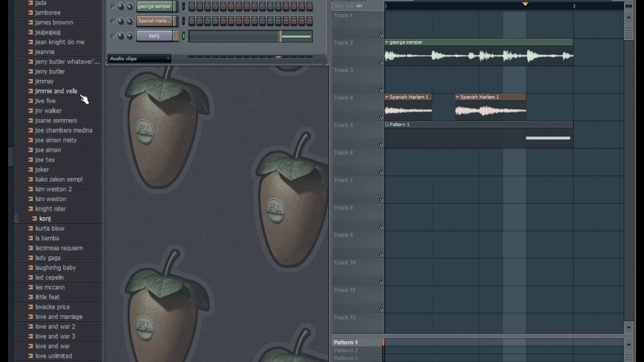Screen dimensions: 644x362
Task: Mute the Spanish Harle channel LED
Action: pyautogui.click(x=112, y=21)
